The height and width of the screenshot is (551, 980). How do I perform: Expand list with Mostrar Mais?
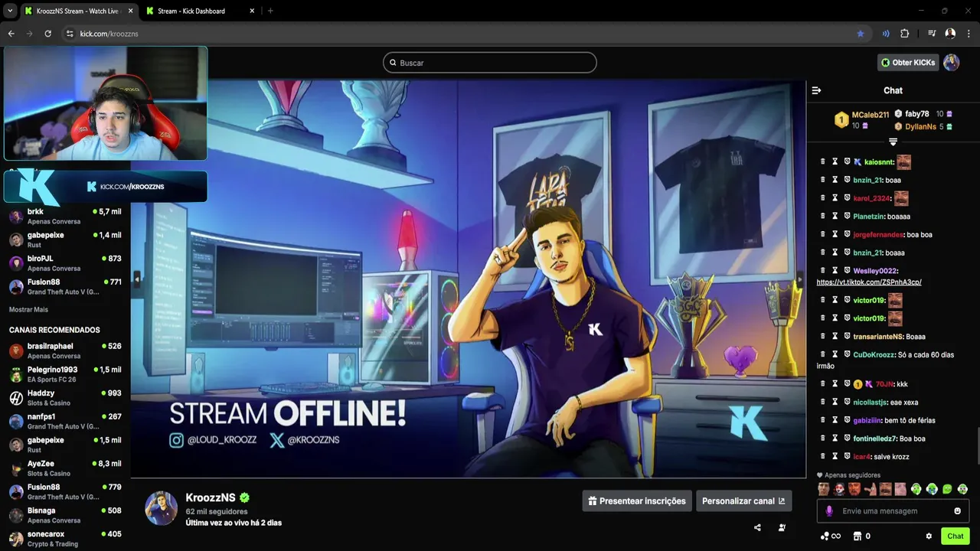point(28,309)
